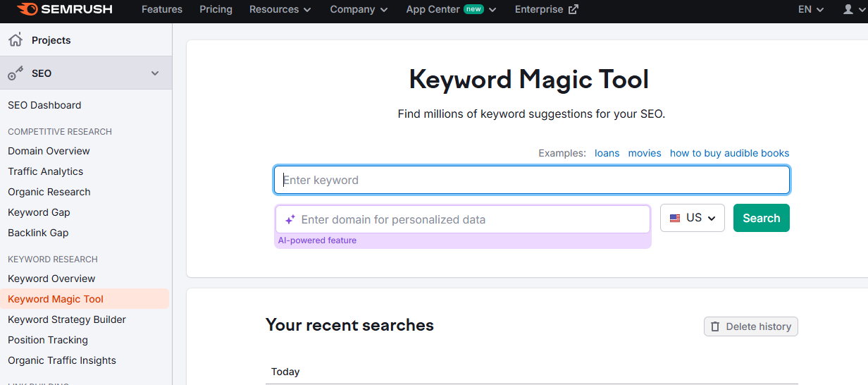Click the 'movies' example link
868x385 pixels.
(x=645, y=153)
